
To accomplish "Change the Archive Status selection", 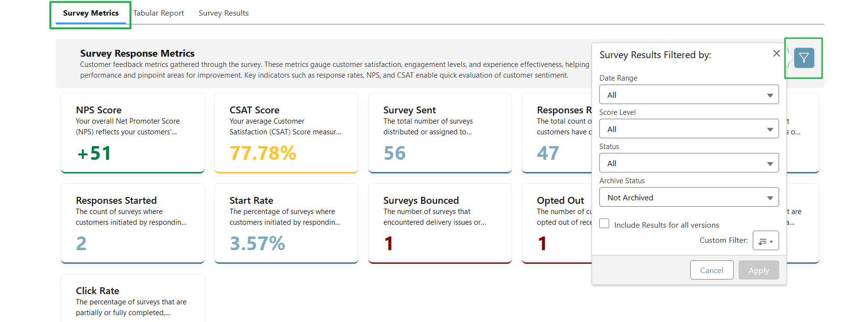I will pyautogui.click(x=688, y=197).
